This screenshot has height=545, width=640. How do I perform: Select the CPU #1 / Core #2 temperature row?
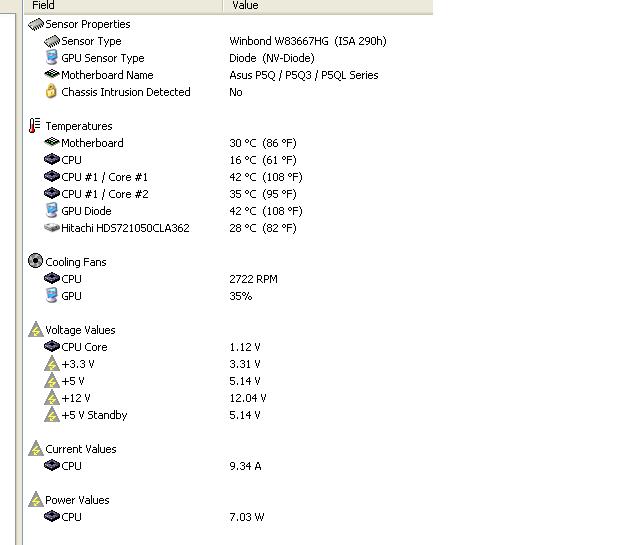pos(104,194)
